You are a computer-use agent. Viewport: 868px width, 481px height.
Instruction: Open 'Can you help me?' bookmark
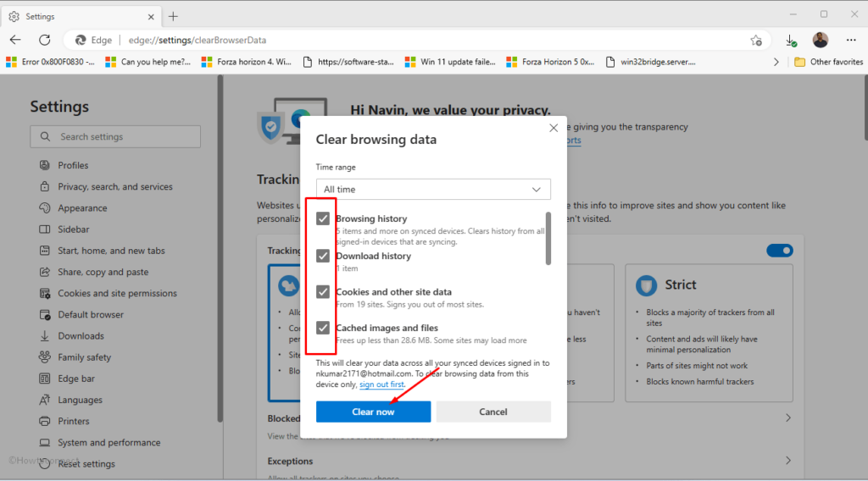[147, 62]
